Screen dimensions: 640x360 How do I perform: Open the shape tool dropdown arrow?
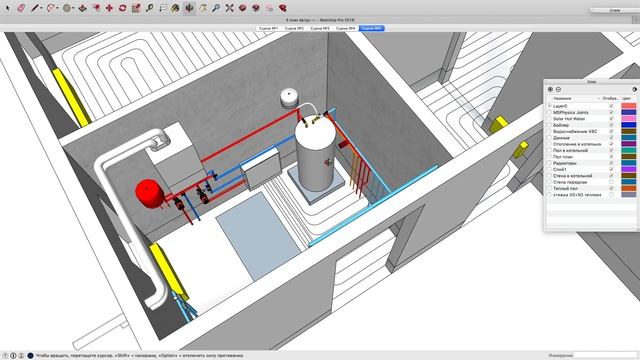click(x=73, y=8)
